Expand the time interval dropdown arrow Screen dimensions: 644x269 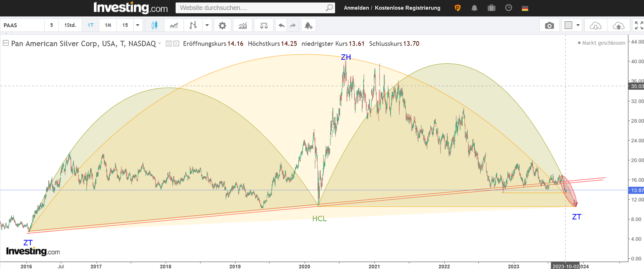pos(138,25)
